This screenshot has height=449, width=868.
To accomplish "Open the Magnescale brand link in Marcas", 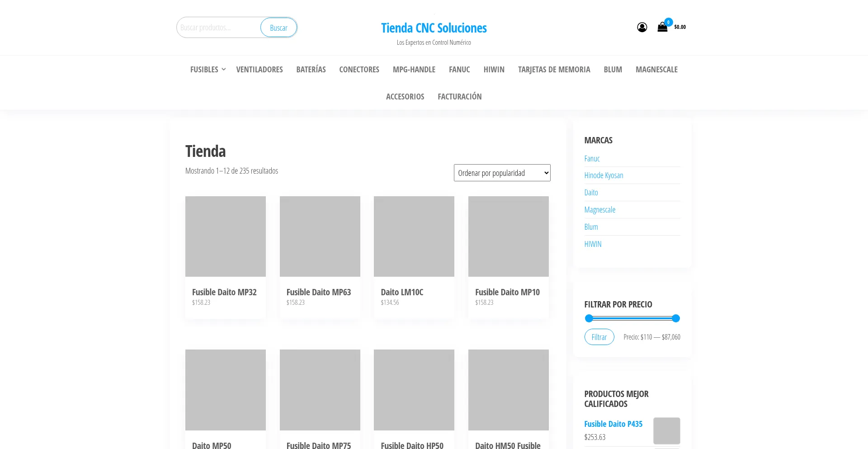I will tap(599, 210).
